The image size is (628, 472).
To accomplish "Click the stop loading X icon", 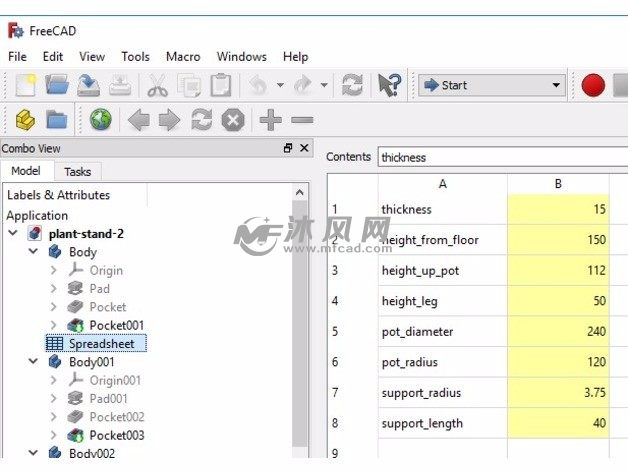I will (x=233, y=121).
